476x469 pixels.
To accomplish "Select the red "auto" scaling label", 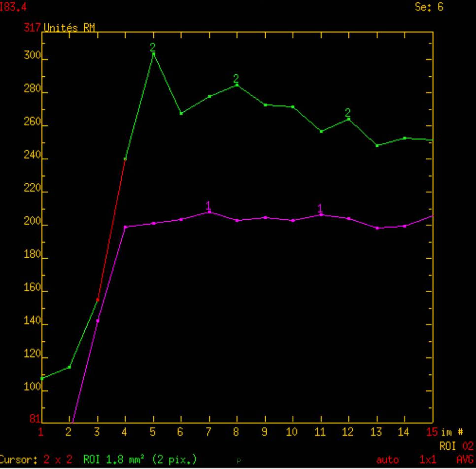I will (387, 460).
